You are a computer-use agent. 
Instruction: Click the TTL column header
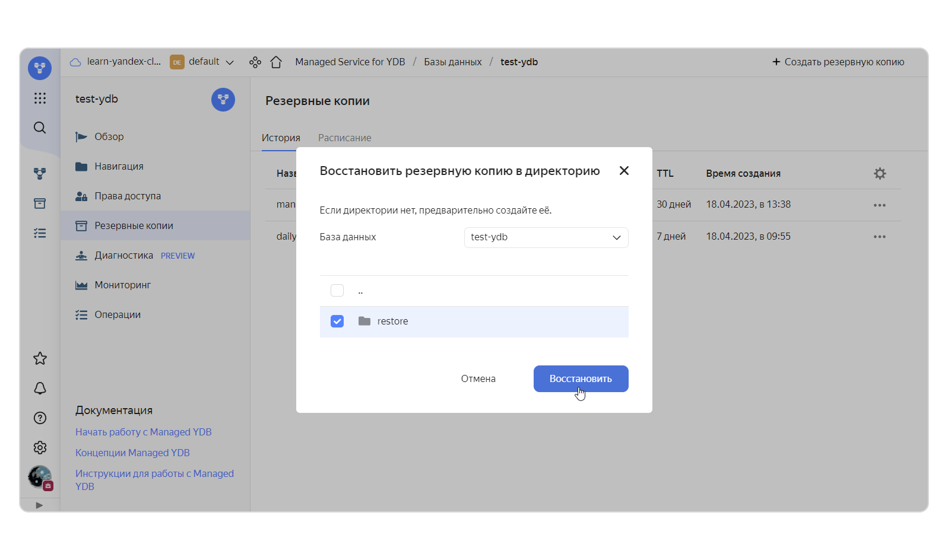pyautogui.click(x=665, y=173)
